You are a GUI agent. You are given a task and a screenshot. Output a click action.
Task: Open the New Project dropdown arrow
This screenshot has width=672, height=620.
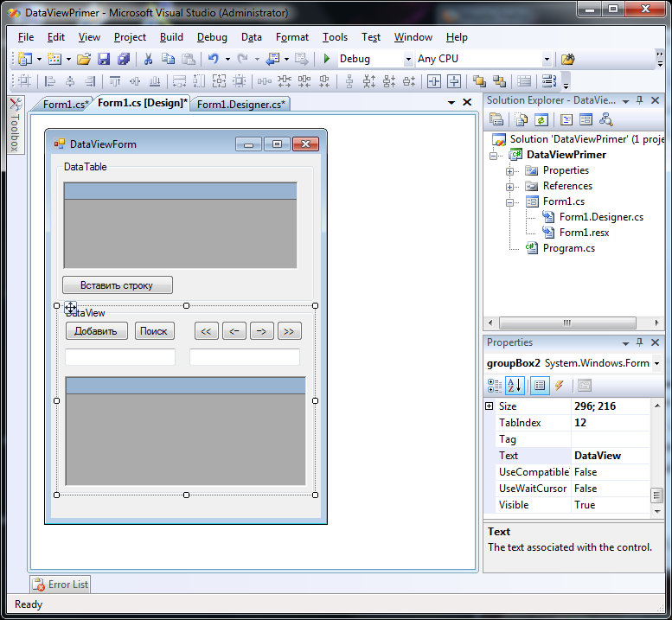coord(39,59)
